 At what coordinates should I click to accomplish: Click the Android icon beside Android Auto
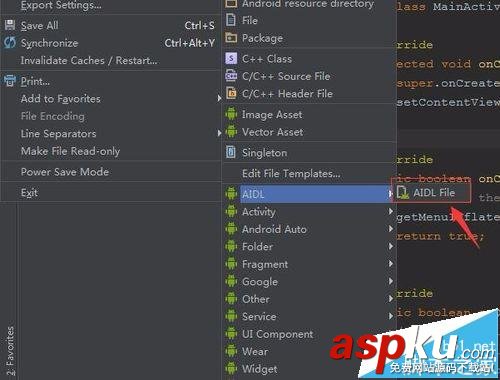[231, 229]
